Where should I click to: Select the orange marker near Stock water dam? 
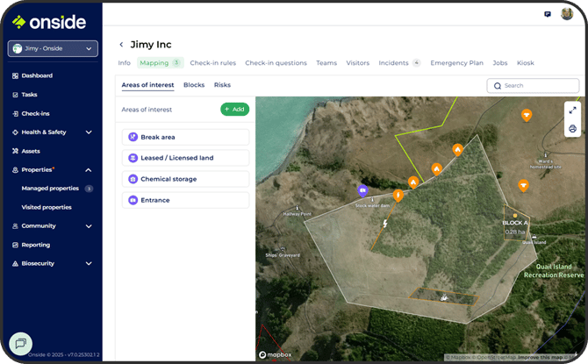pos(398,196)
